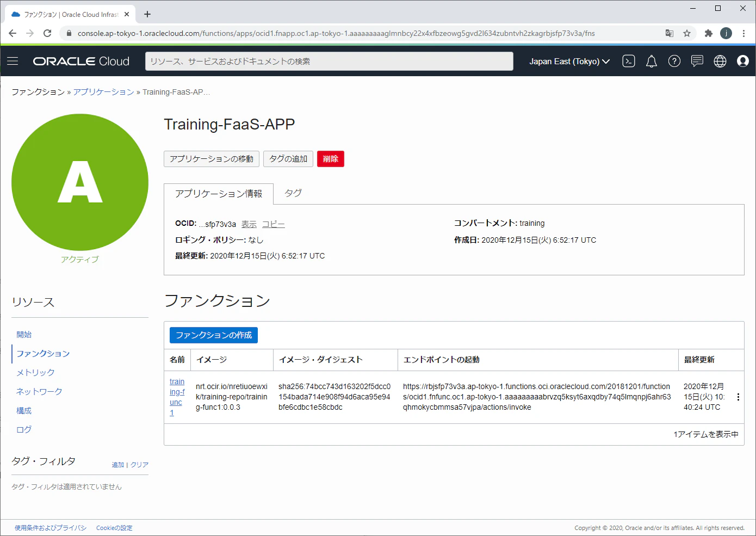Click the resource search field
756x536 pixels.
pyautogui.click(x=329, y=61)
